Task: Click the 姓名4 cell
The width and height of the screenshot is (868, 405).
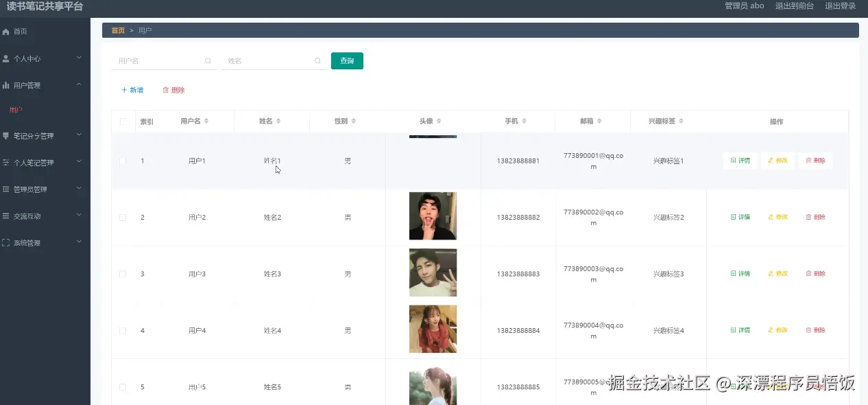Action: pos(272,330)
